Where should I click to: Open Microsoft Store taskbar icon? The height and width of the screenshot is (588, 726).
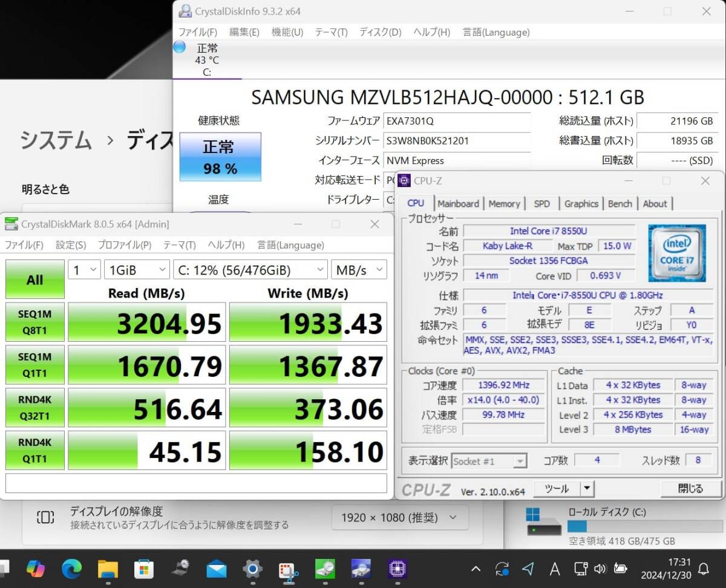(x=144, y=569)
